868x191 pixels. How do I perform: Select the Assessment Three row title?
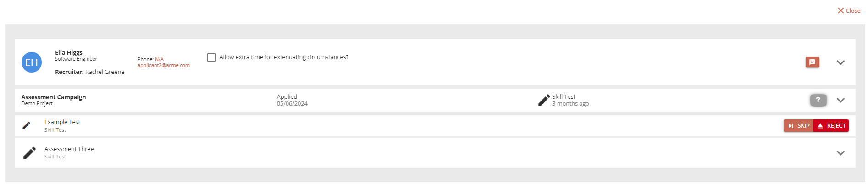tap(69, 149)
